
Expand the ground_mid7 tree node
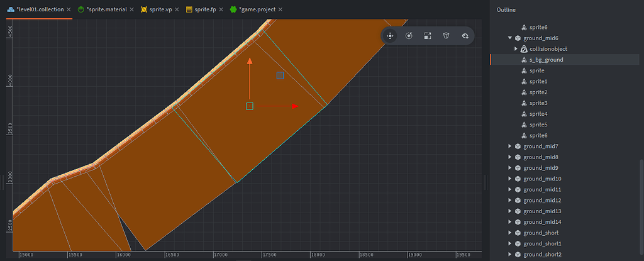point(510,147)
